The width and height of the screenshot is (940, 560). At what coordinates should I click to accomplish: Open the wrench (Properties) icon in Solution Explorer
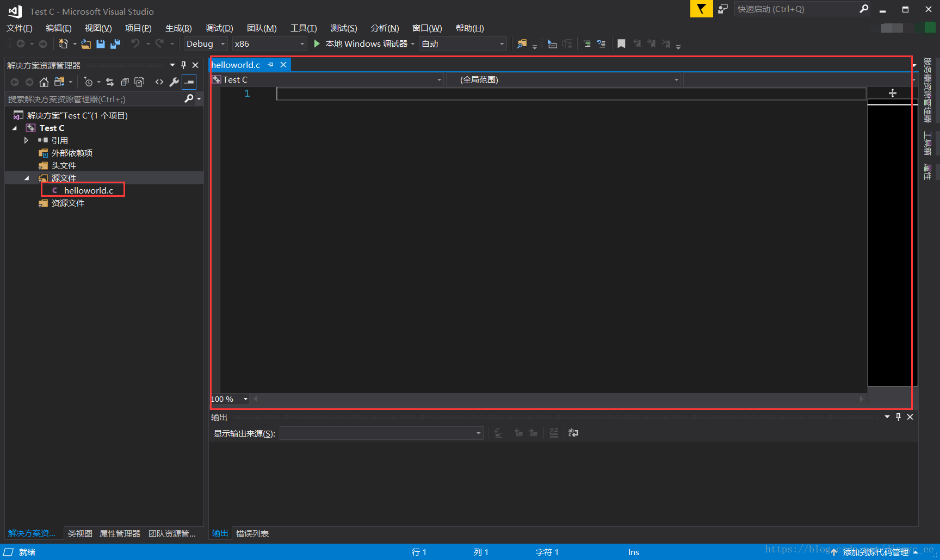[x=174, y=82]
